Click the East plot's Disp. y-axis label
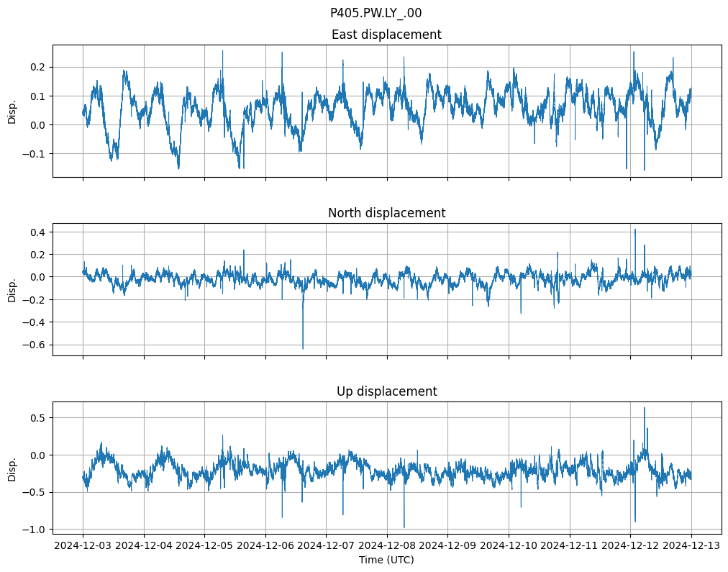 (x=12, y=111)
